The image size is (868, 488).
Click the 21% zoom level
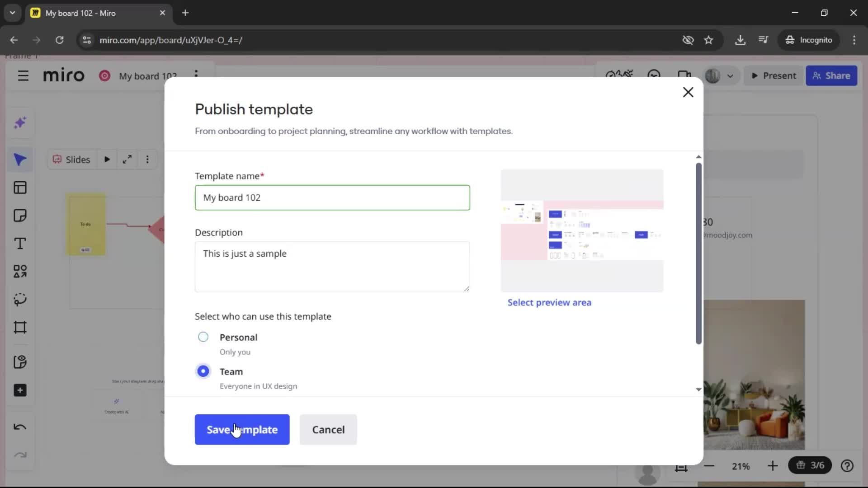741,466
